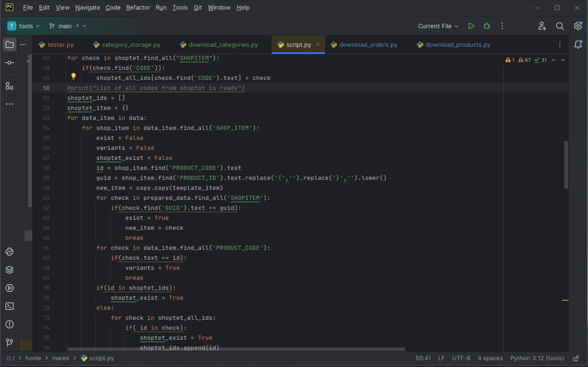
Task: Open the Structure tool window icon
Action: point(10,86)
